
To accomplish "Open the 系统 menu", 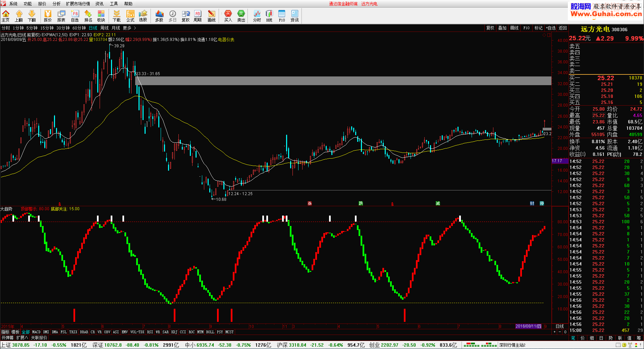I will pyautogui.click(x=13, y=4).
